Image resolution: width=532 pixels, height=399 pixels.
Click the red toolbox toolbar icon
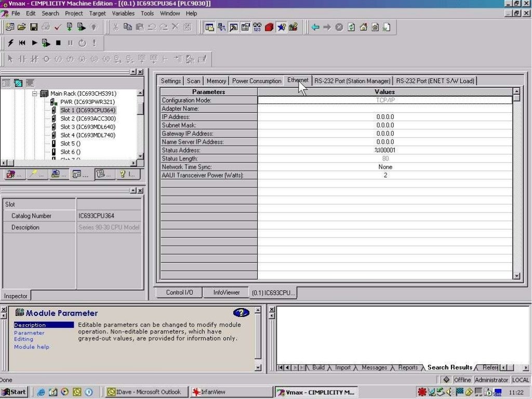[x=269, y=27]
